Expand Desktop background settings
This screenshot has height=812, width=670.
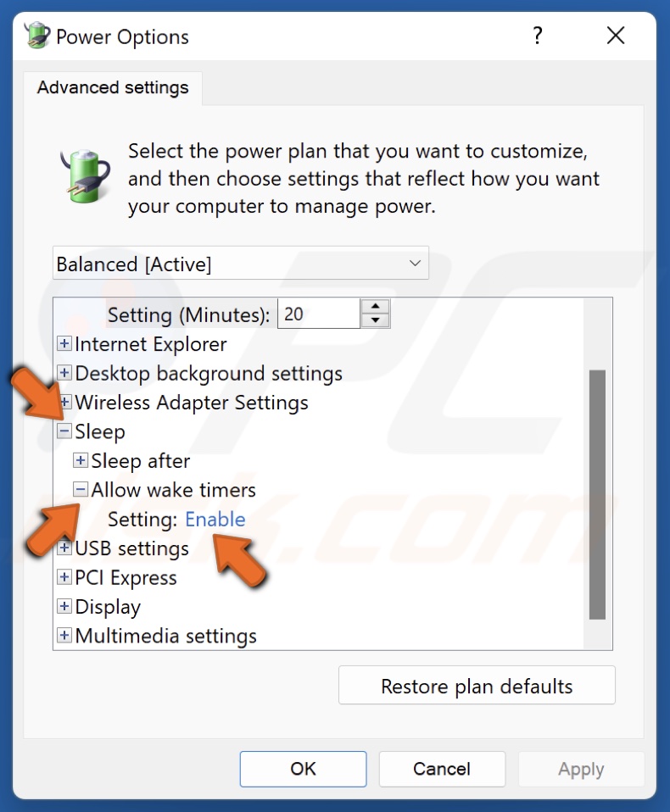pos(64,374)
